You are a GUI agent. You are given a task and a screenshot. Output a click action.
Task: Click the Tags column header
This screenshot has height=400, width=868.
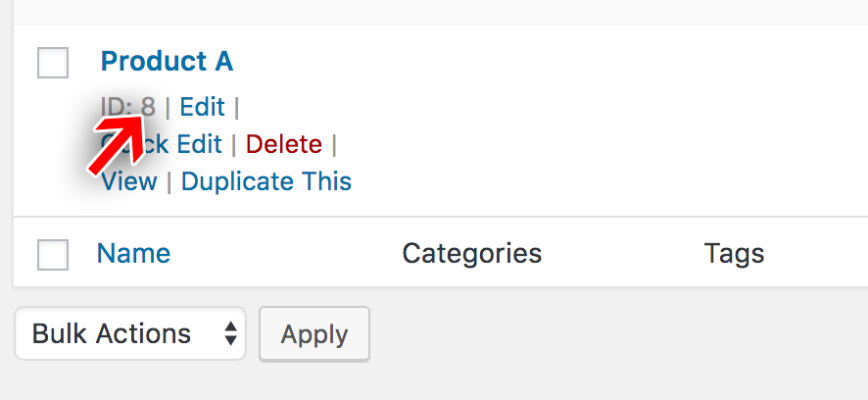click(734, 254)
